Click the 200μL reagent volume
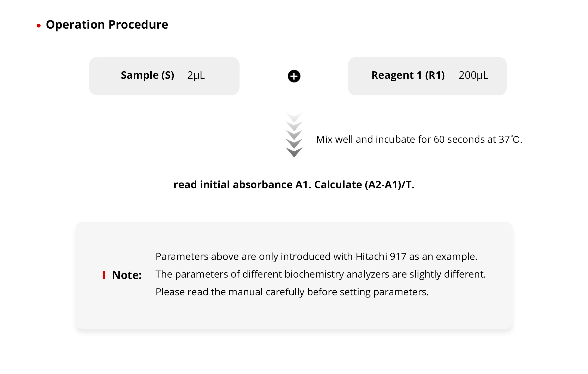 click(473, 75)
